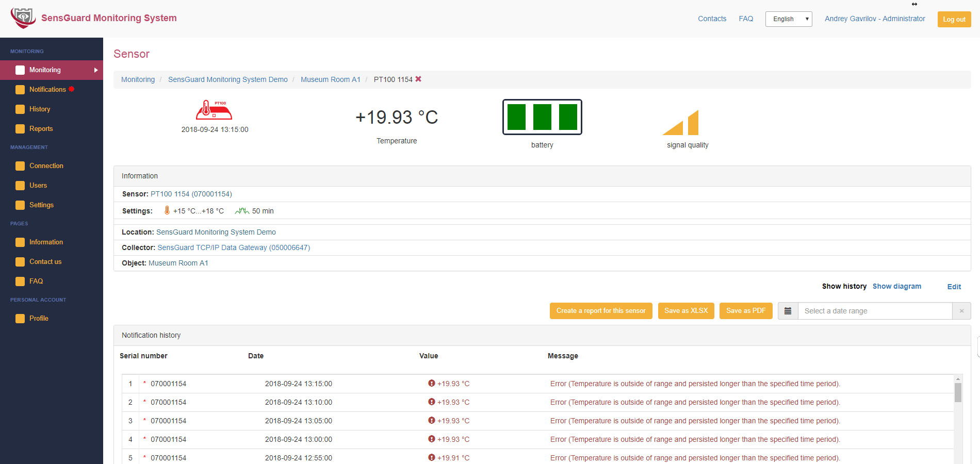Screen dimensions: 980x464
Task: Save sensor data as XLSX
Action: (x=686, y=310)
